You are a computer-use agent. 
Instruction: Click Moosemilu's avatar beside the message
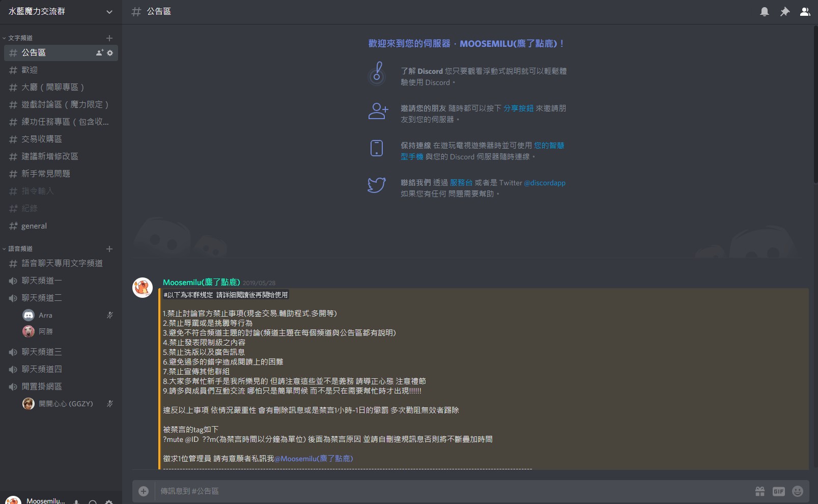[x=143, y=288]
